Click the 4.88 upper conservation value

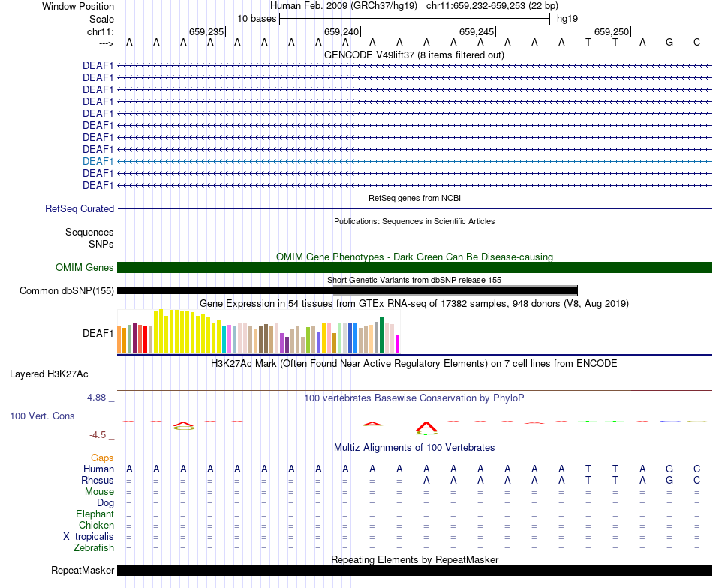point(96,397)
